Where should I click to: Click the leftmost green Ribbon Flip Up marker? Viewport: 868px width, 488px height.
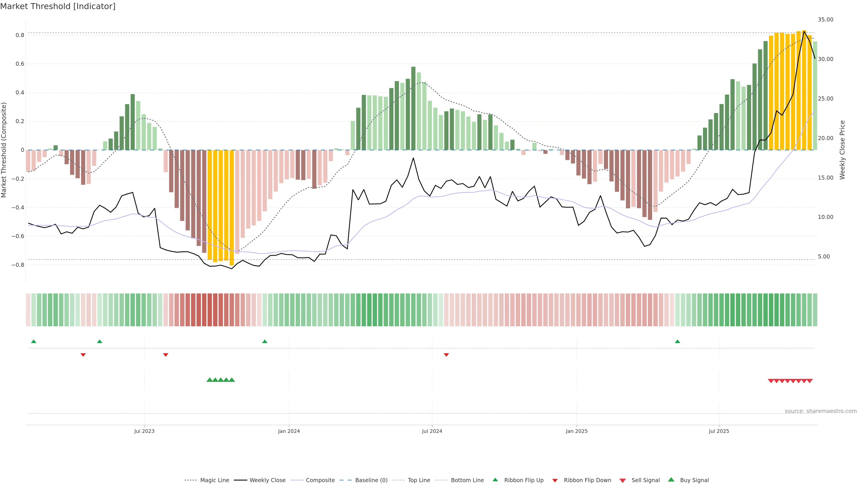click(x=33, y=342)
